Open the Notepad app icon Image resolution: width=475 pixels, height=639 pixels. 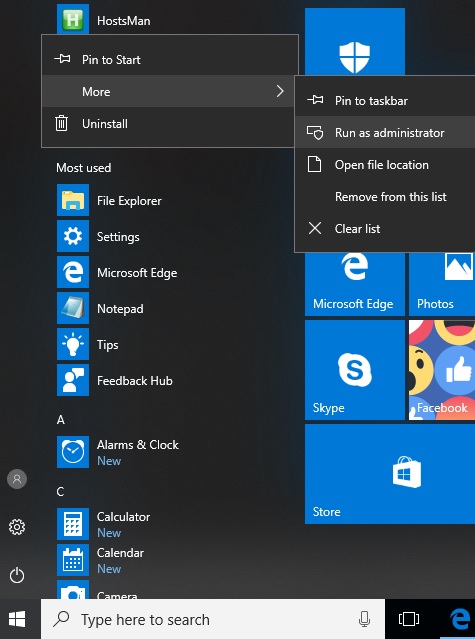click(73, 308)
